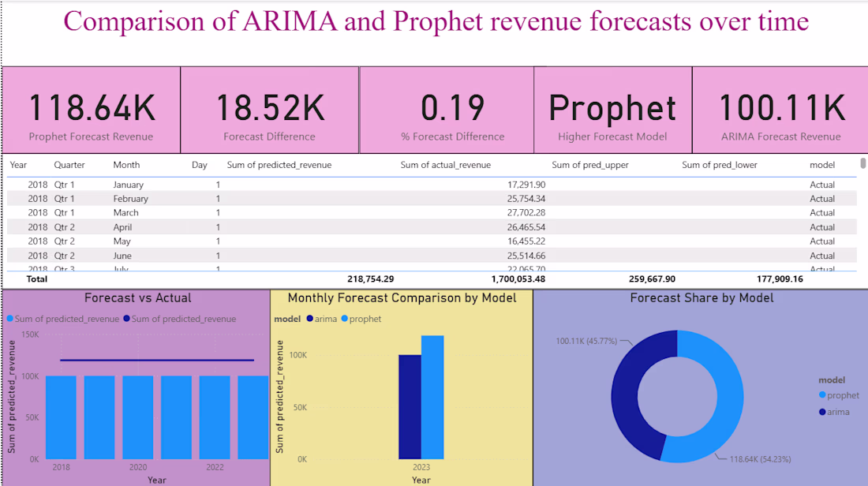This screenshot has width=868, height=486.
Task: Select the March cell in the table
Action: pyautogui.click(x=125, y=212)
